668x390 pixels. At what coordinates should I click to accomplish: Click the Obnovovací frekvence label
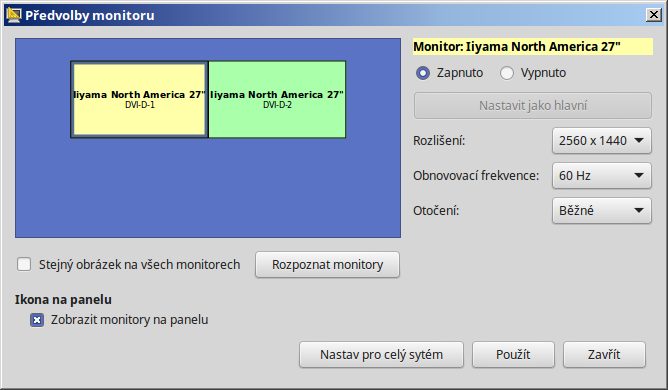(476, 176)
